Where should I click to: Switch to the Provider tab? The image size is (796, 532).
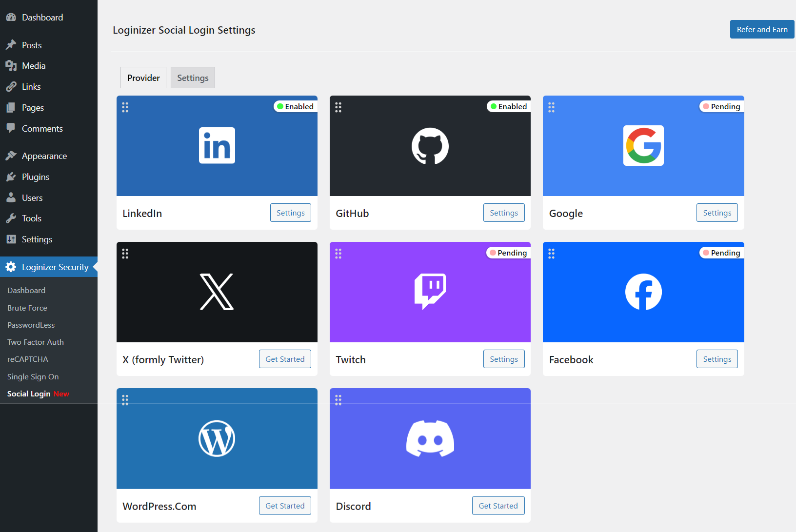pyautogui.click(x=143, y=78)
